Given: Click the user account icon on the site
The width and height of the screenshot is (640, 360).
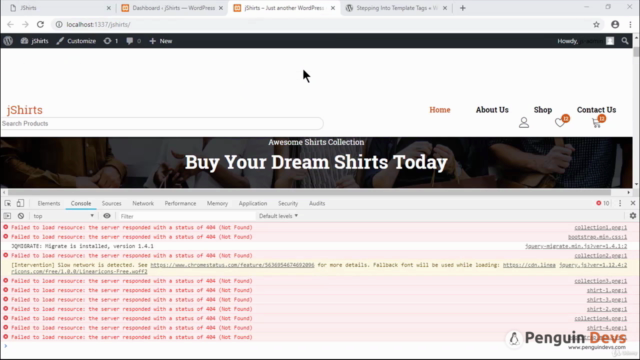Looking at the screenshot, I should click(x=524, y=122).
